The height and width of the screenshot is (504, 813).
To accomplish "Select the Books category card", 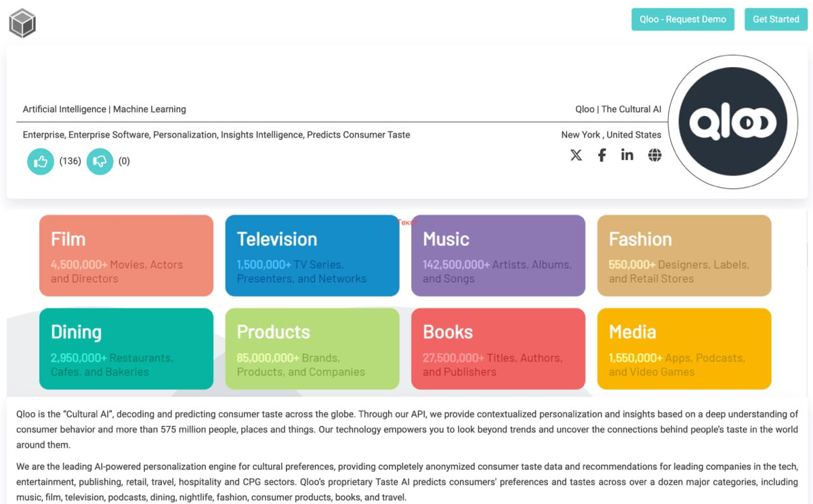I will (498, 349).
